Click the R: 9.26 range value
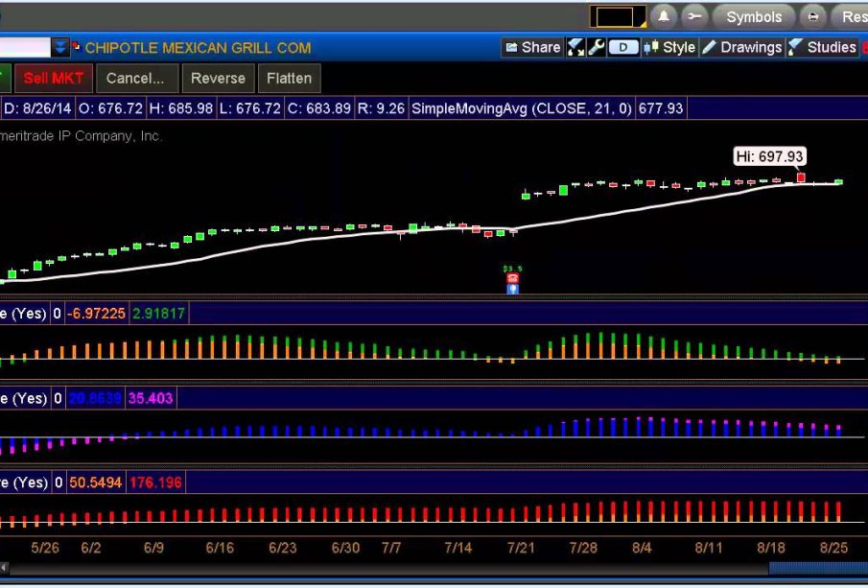Viewport: 868px width, 588px height. (381, 108)
